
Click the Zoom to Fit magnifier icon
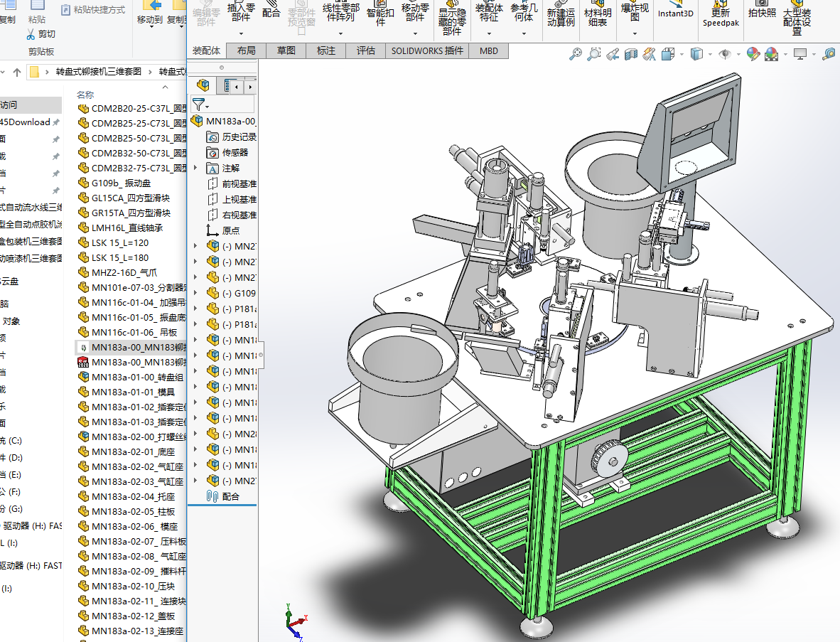(x=576, y=54)
